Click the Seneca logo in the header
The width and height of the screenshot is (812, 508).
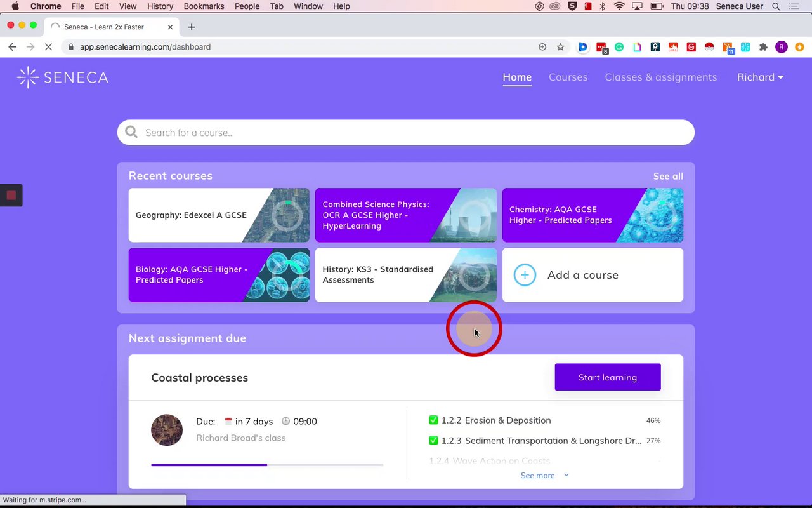pos(62,77)
